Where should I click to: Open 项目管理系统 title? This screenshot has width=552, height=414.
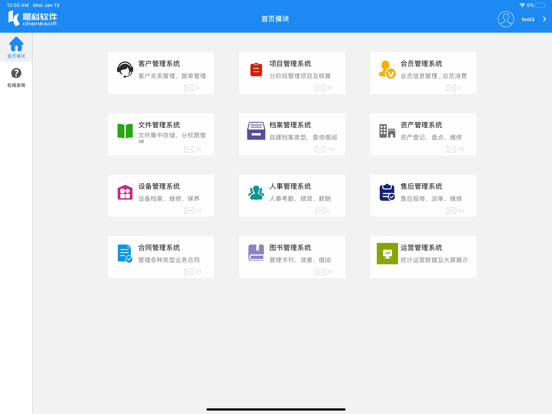coord(290,64)
